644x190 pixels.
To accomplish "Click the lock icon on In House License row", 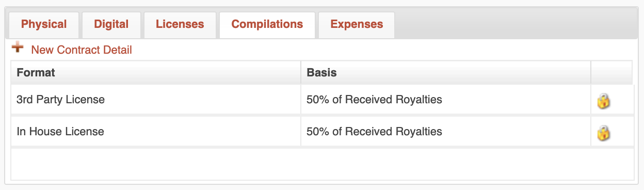I will [x=603, y=133].
